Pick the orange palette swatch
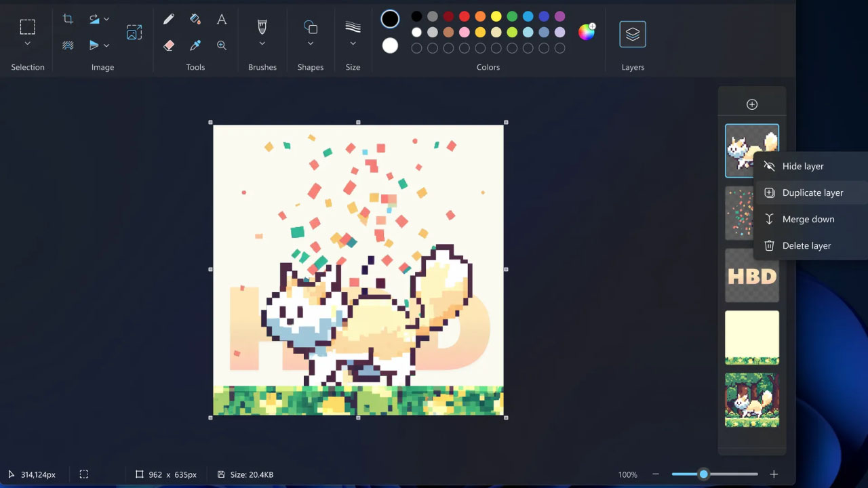 point(480,16)
